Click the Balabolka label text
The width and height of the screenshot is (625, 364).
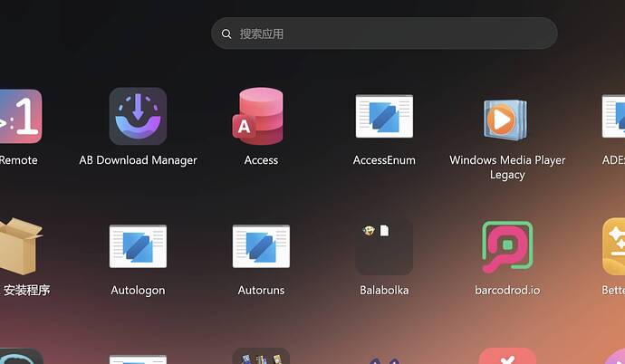point(384,291)
